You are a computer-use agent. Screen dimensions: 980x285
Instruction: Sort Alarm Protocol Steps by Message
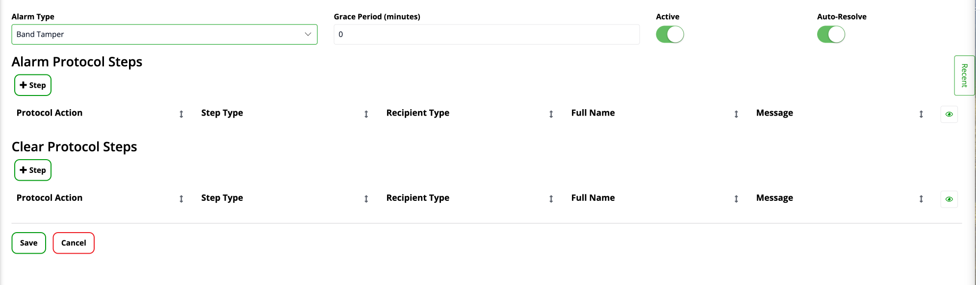tap(921, 114)
